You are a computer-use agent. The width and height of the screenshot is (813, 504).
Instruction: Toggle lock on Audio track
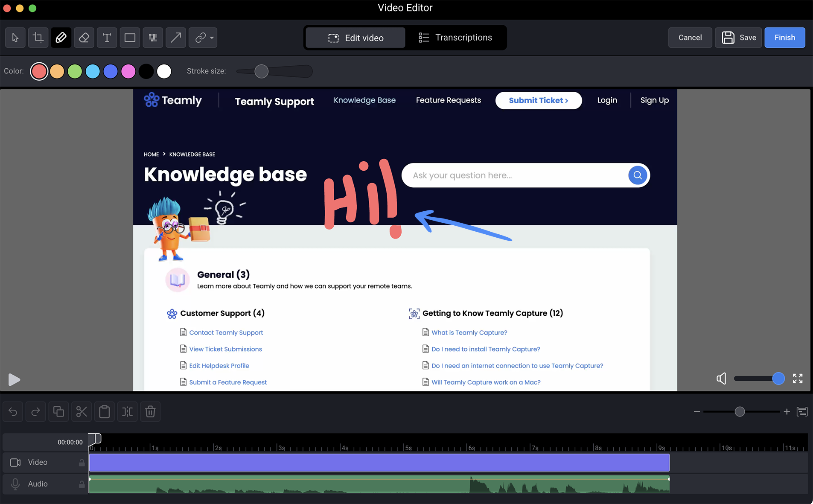(x=82, y=484)
